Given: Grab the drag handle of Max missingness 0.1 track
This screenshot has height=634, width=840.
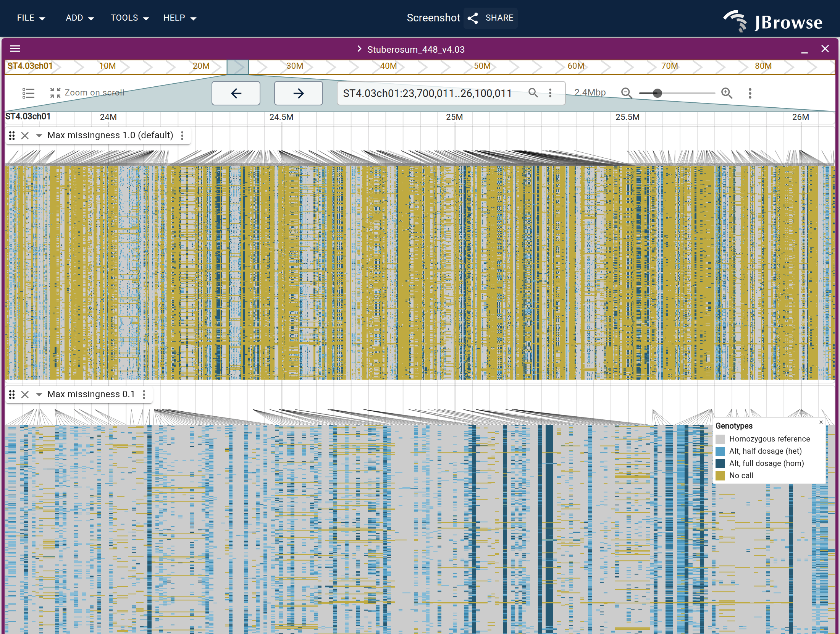Looking at the screenshot, I should (12, 395).
